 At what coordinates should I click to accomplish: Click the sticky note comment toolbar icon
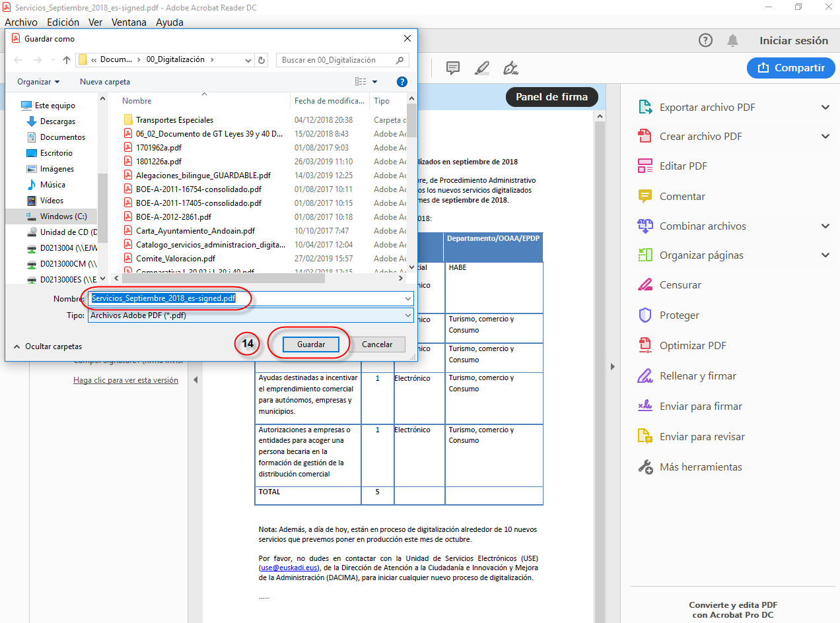[x=452, y=68]
